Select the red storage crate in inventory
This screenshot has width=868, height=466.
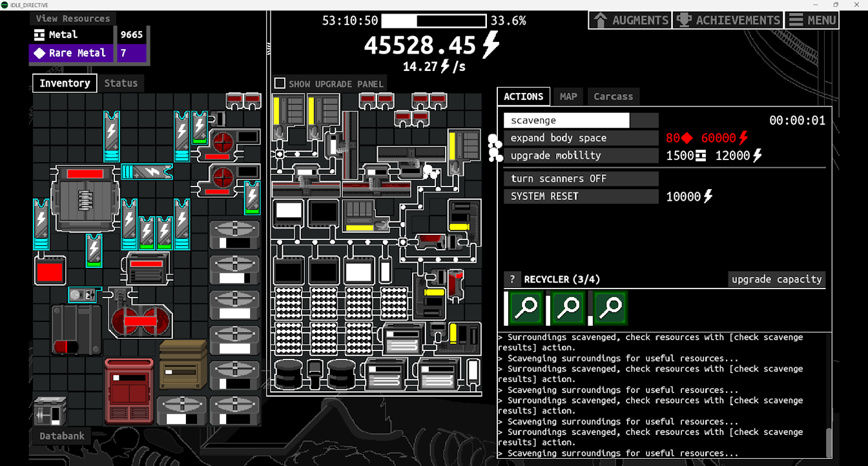pyautogui.click(x=129, y=391)
